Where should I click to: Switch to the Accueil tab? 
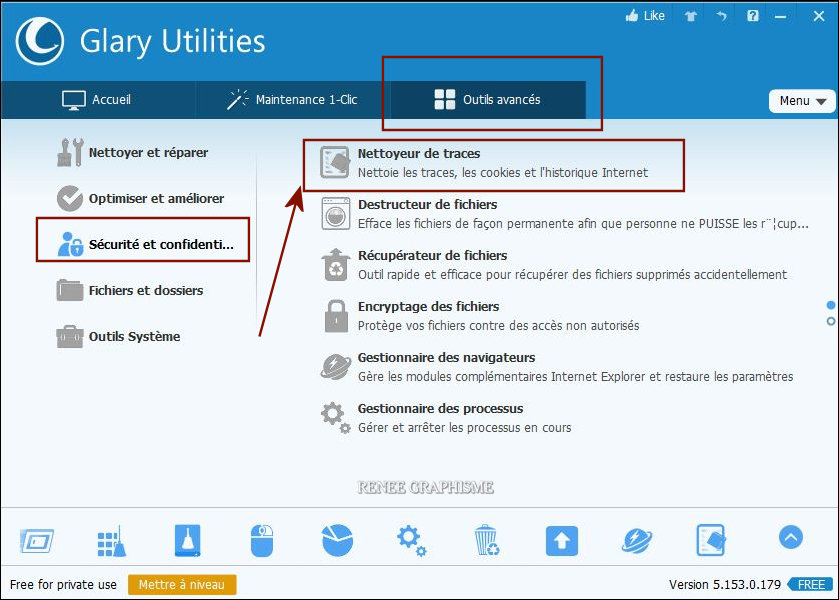point(97,100)
